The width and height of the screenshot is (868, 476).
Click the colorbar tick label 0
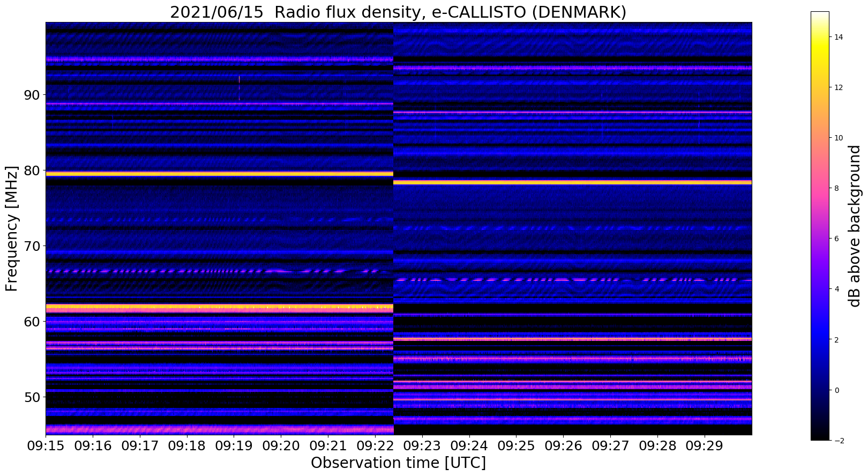pos(836,390)
